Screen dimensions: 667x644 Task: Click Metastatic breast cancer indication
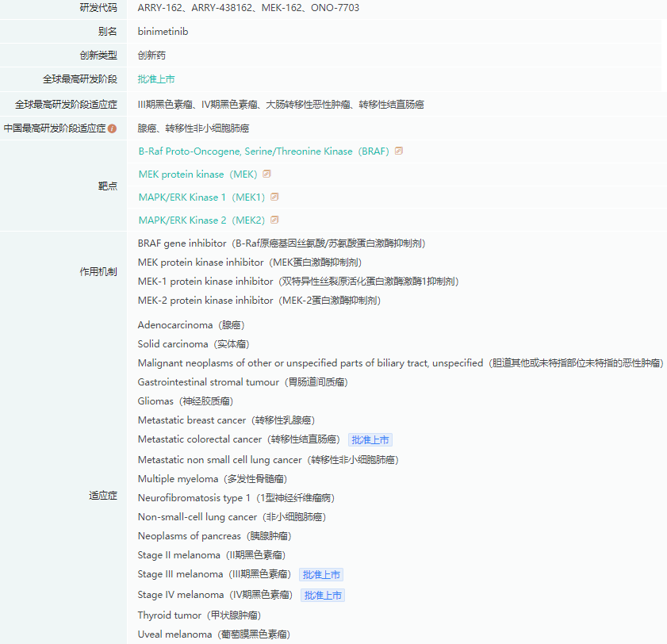pos(226,420)
